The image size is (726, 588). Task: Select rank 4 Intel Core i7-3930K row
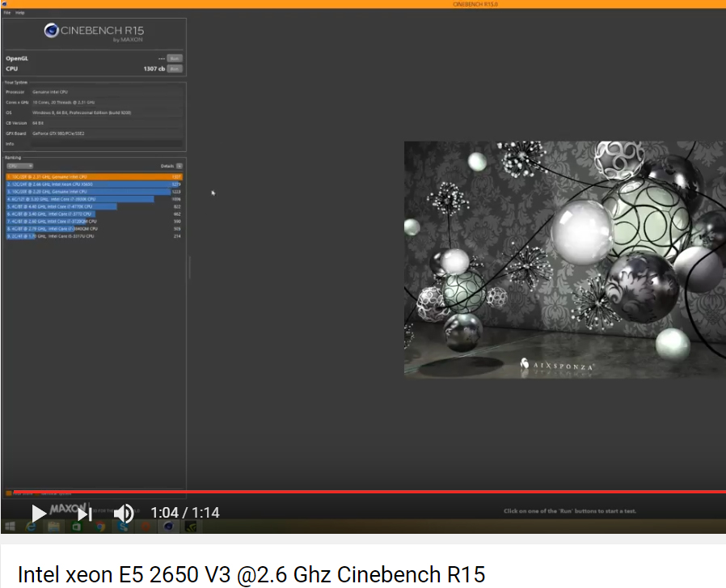(94, 199)
